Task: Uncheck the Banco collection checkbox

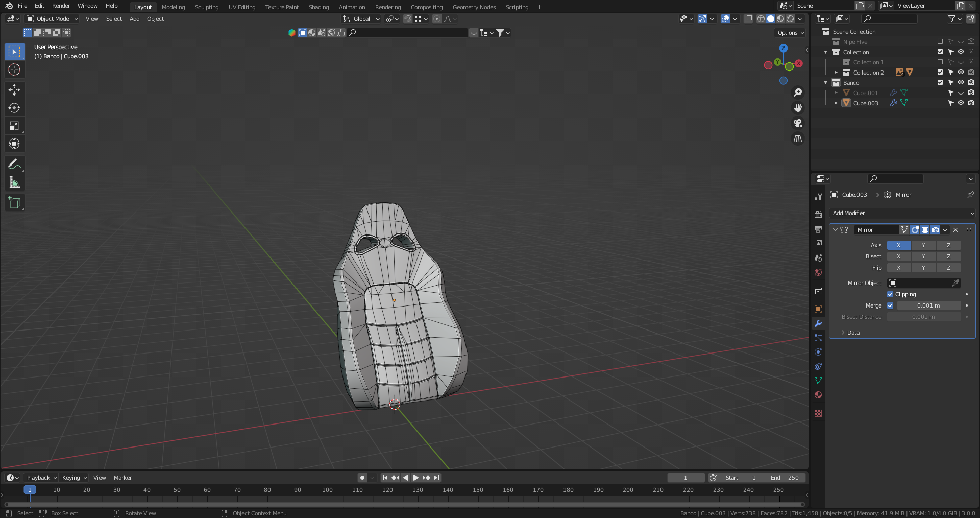Action: tap(940, 82)
